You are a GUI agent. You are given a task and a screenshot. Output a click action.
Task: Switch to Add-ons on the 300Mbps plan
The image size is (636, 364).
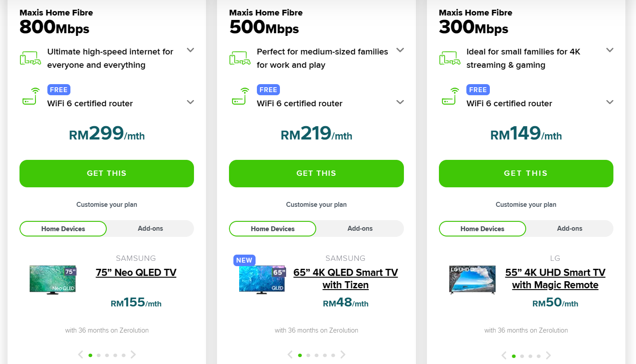point(570,229)
